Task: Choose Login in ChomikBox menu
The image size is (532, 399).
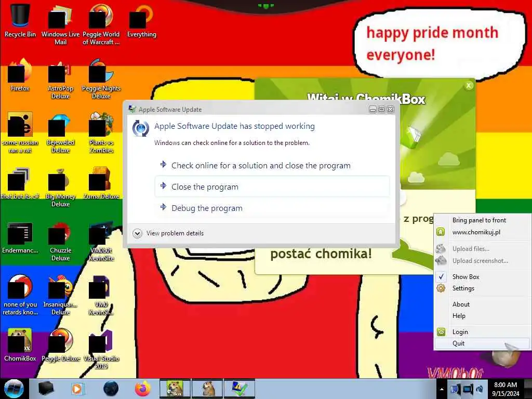Action: [x=482, y=332]
